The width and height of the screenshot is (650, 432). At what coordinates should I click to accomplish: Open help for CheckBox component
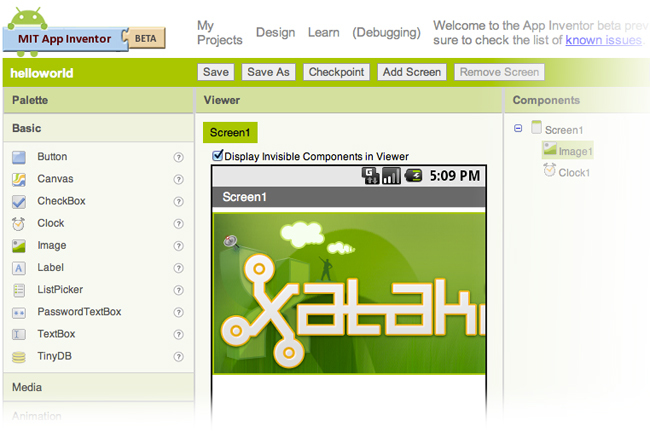[x=178, y=201]
